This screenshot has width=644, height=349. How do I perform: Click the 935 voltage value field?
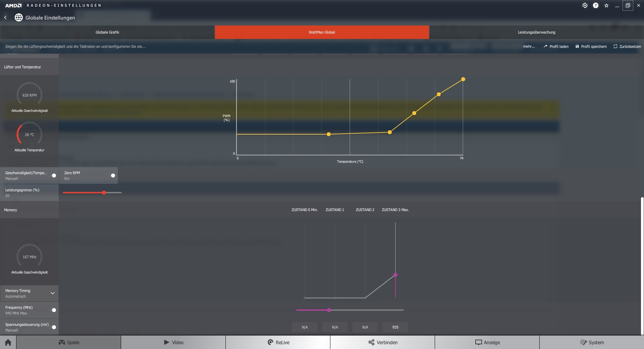point(395,327)
